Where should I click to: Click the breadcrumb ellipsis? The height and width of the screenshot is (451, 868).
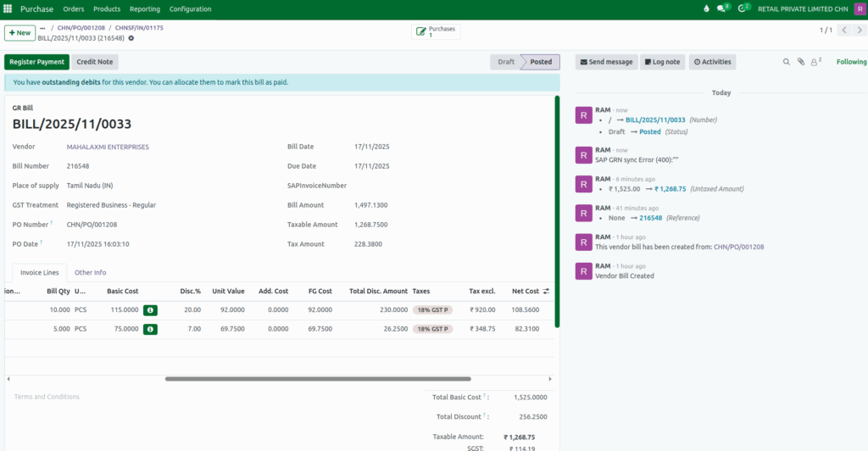coord(42,28)
